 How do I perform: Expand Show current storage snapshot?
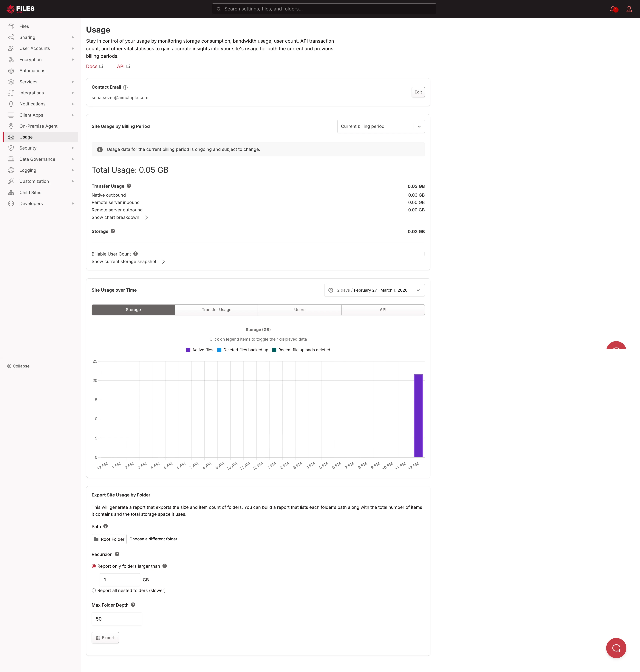(x=128, y=262)
